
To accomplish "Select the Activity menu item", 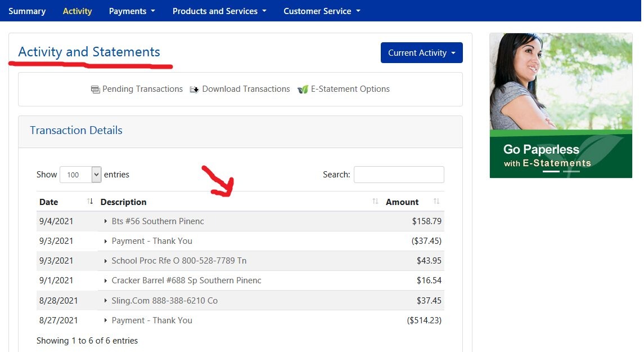I will click(77, 11).
